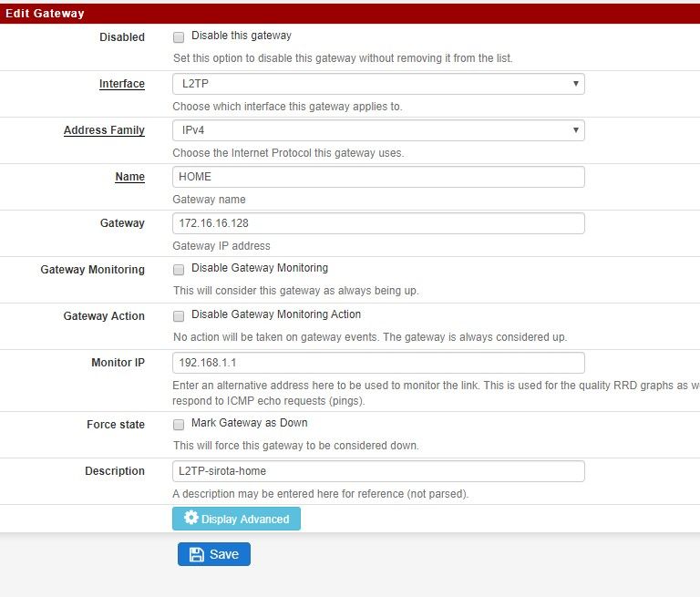
Task: Toggle the Mark Gateway as Down checkbox
Action: tap(179, 424)
